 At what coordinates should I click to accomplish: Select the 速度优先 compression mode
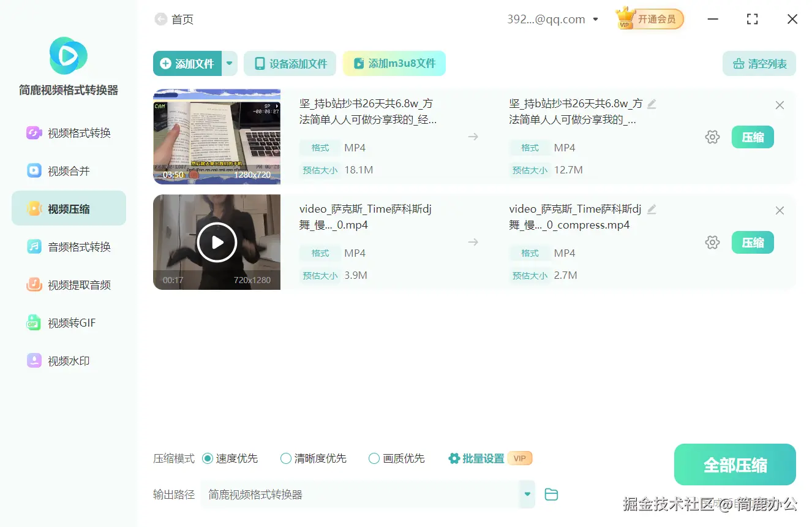pyautogui.click(x=207, y=458)
